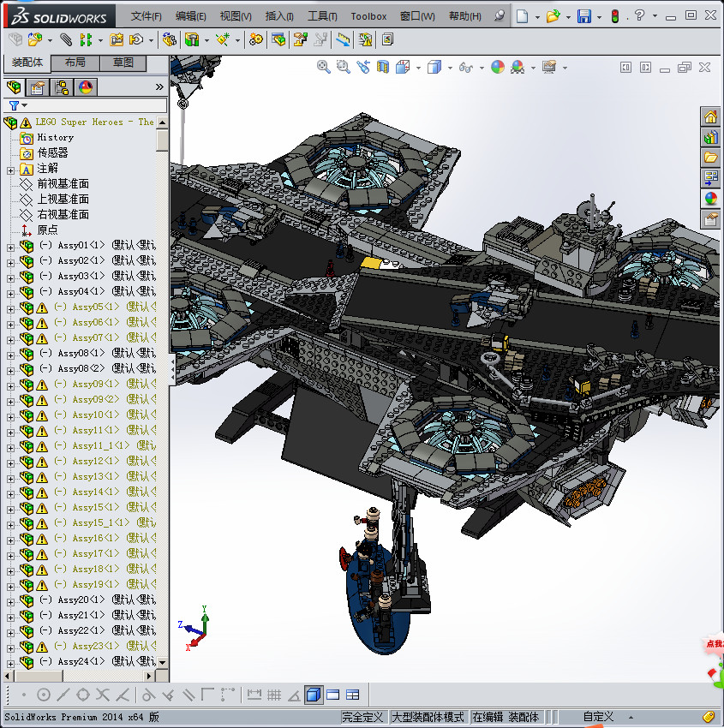Open the Assembly Features tool
The width and height of the screenshot is (724, 728).
(x=192, y=40)
